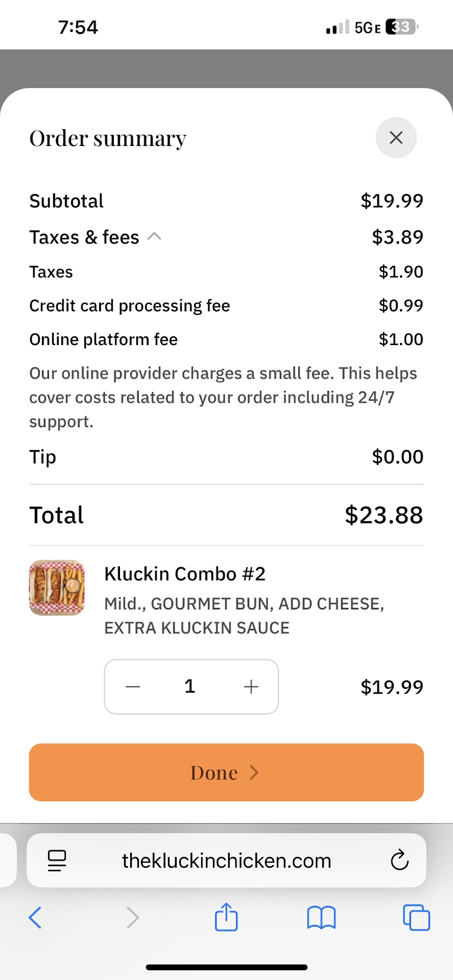The height and width of the screenshot is (980, 453).
Task: Tap thekluckinchicken.com address bar
Action: tap(226, 861)
